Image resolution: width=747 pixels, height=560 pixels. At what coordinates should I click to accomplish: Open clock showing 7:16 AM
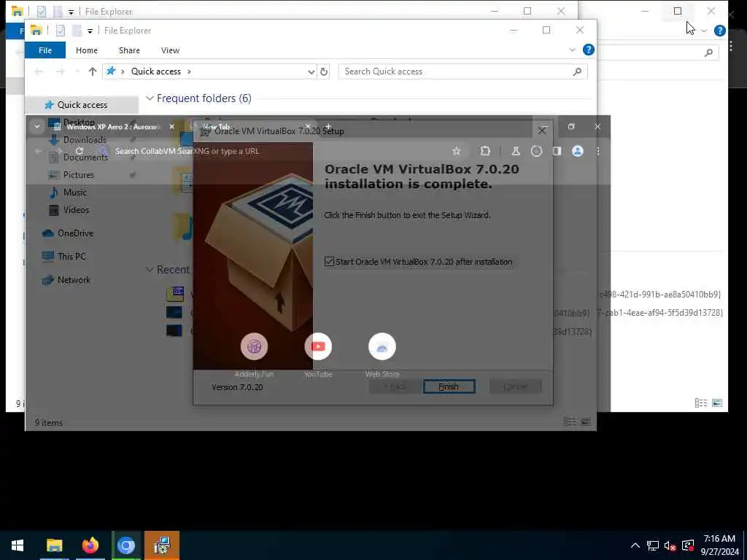719,545
